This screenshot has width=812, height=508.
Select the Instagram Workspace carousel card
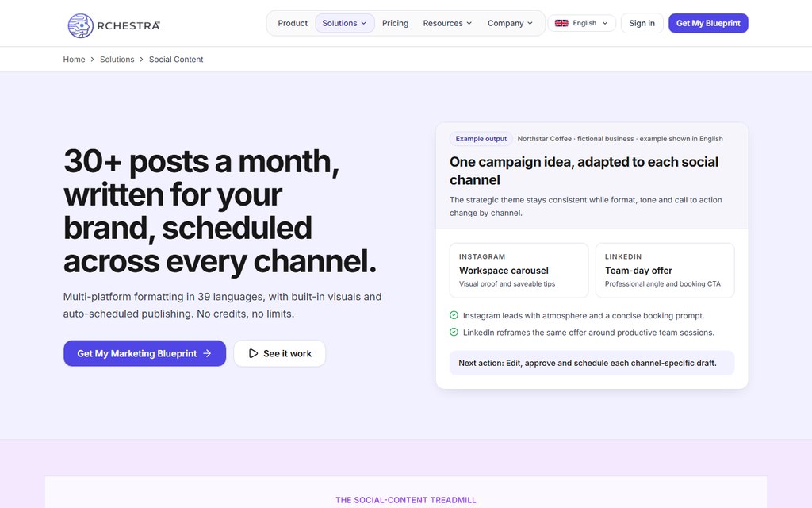519,271
